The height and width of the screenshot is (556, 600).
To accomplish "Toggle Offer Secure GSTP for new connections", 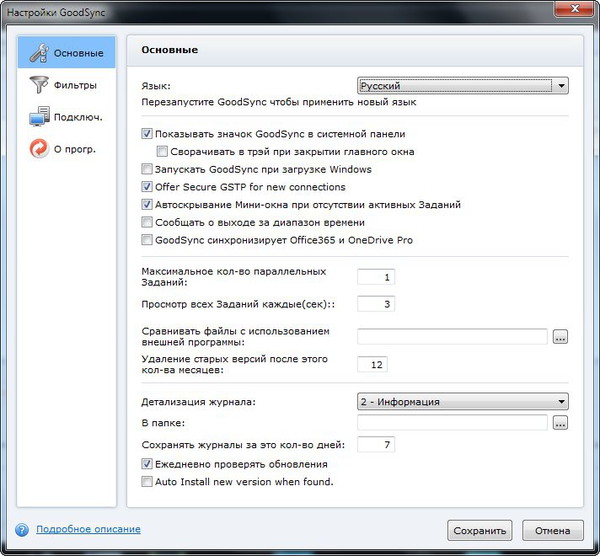I will pos(147,187).
